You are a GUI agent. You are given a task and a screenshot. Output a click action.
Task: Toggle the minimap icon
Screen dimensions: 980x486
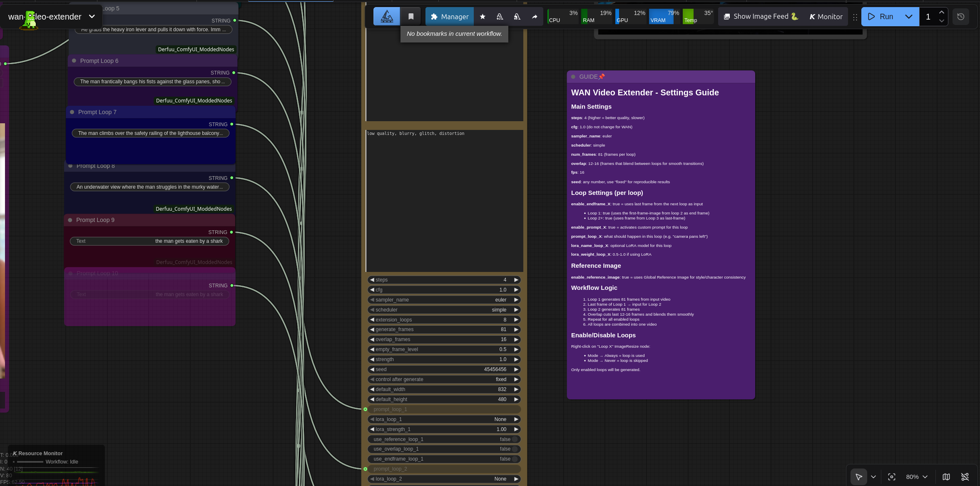946,477
